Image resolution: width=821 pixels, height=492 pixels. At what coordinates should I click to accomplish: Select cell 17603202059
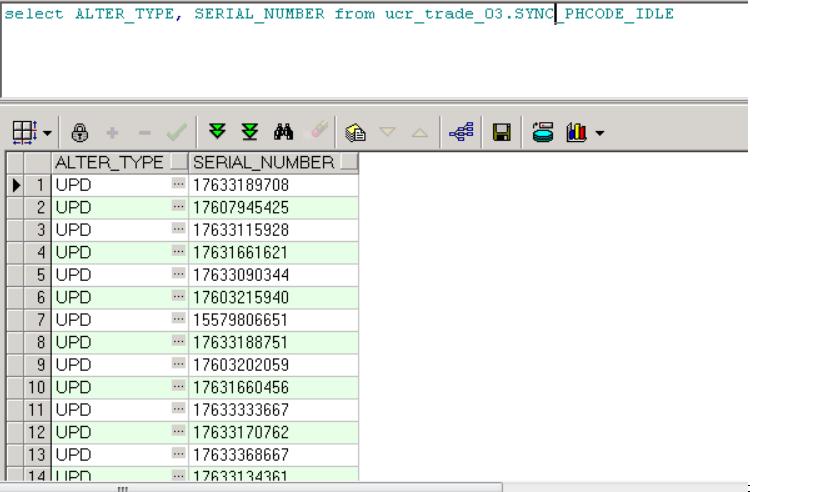pyautogui.click(x=274, y=365)
